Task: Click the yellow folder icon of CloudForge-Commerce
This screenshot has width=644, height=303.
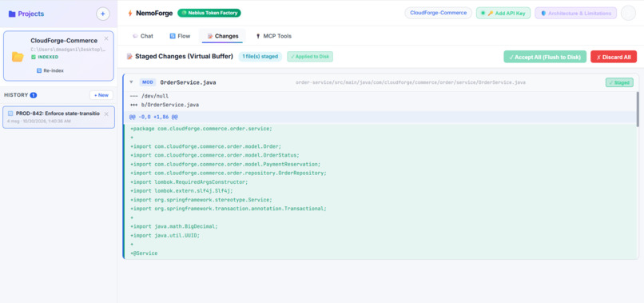Action: 18,57
